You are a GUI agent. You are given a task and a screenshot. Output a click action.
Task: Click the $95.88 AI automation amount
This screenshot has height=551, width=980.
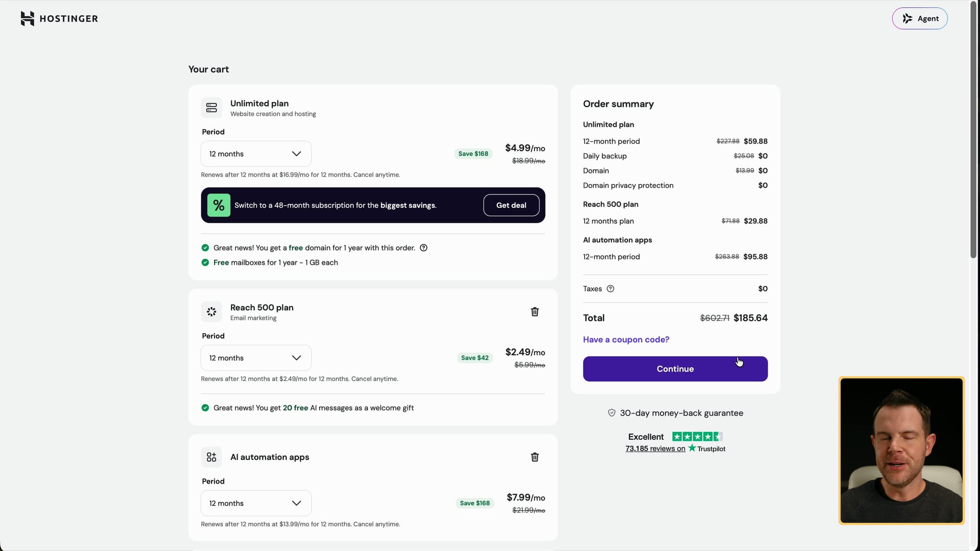pos(756,257)
